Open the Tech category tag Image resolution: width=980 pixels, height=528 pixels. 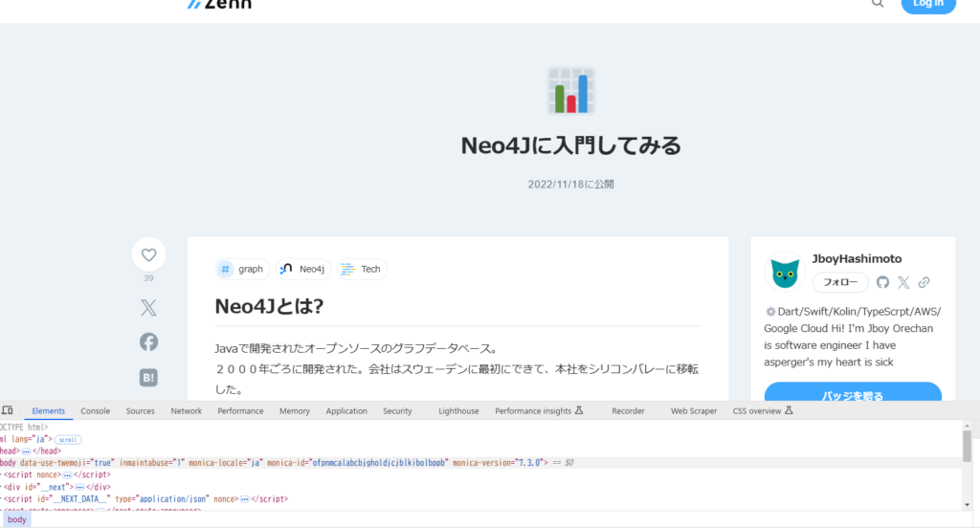point(362,269)
